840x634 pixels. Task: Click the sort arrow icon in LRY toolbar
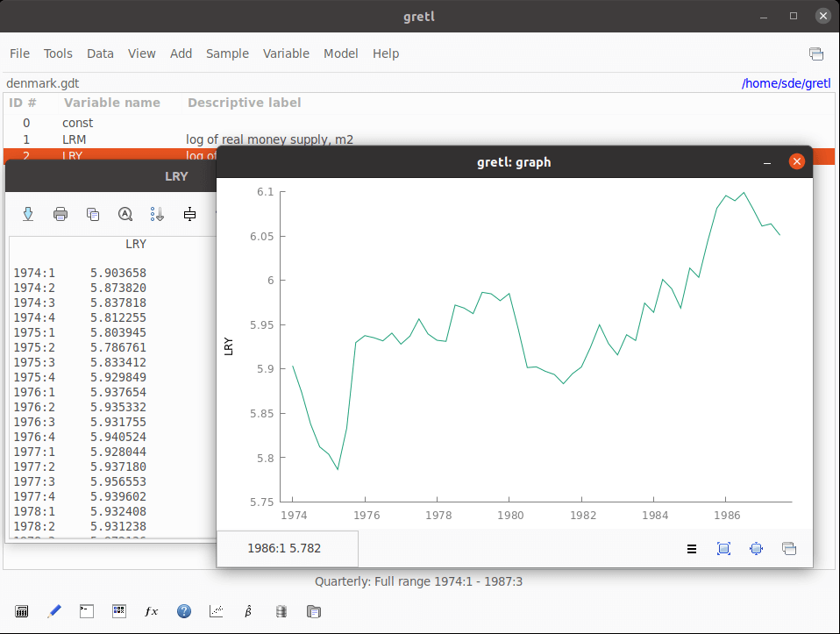click(157, 214)
